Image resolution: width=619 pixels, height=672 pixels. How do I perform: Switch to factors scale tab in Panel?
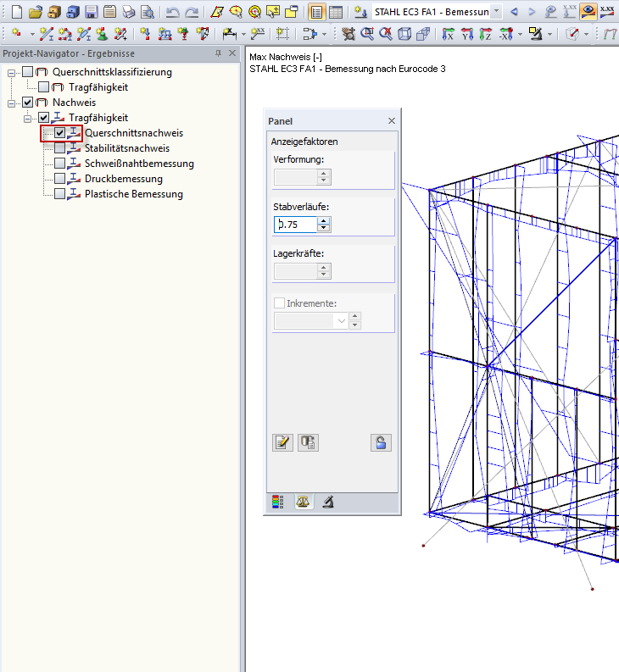(x=303, y=502)
